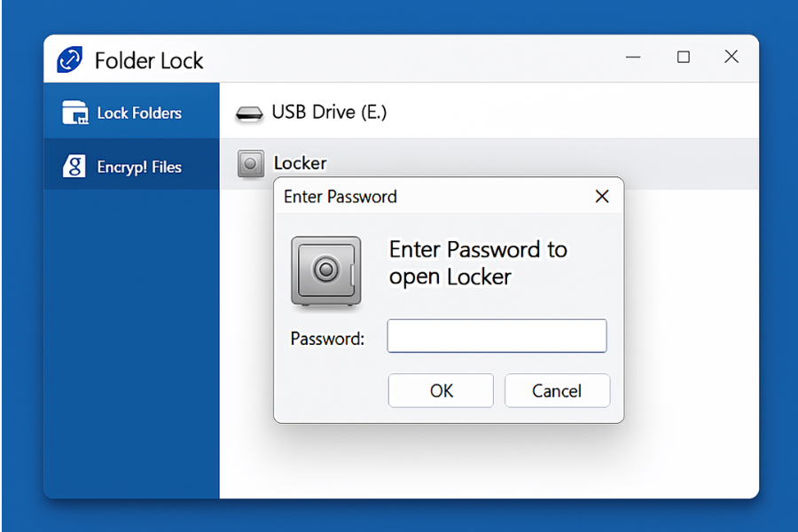Viewport: 798px width, 532px height.
Task: Click the USB Drive (E.) drive icon
Action: [249, 113]
